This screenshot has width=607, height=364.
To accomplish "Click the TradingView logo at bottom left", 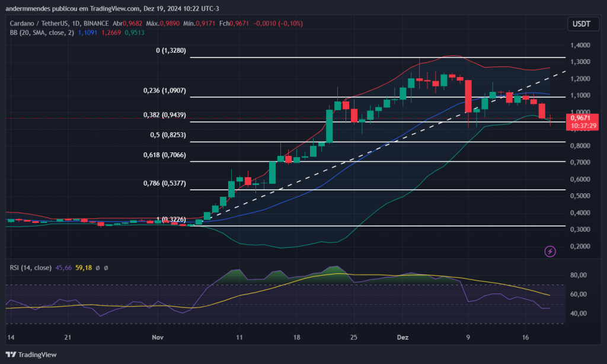I will (x=31, y=355).
